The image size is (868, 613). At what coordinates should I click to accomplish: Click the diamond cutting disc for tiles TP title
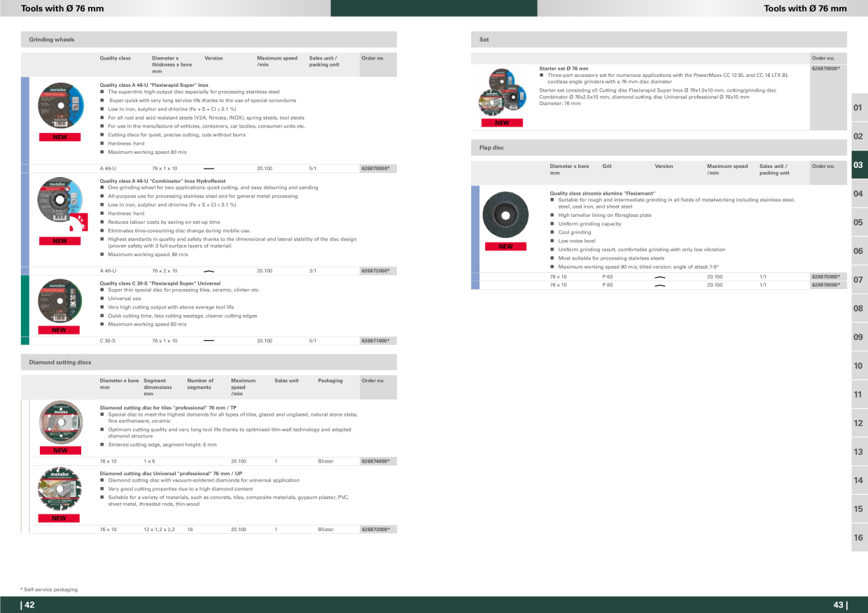168,407
